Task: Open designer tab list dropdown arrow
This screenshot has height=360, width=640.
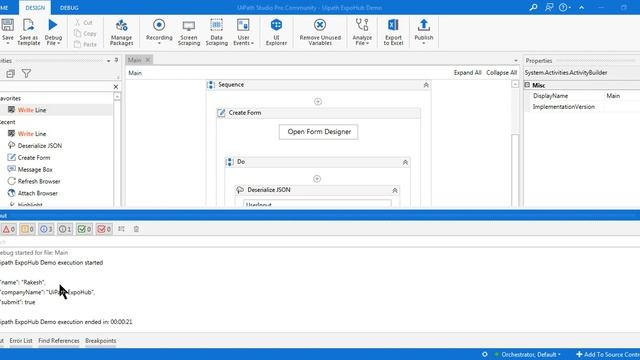Action: (516, 60)
